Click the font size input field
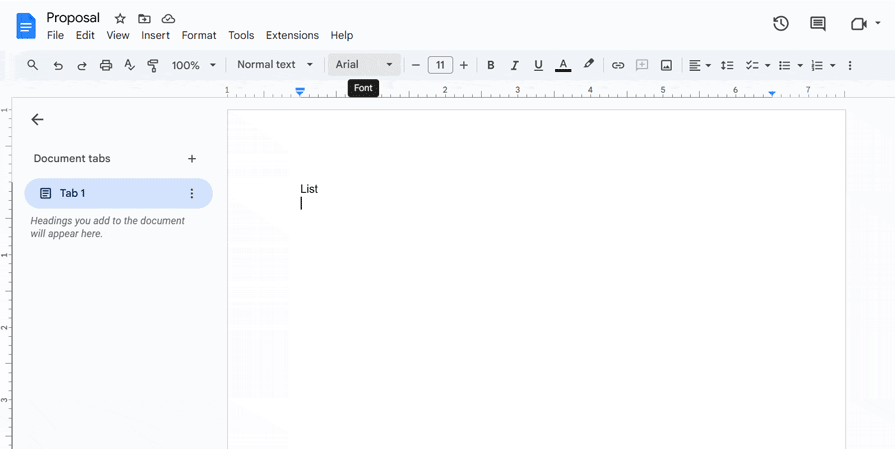The width and height of the screenshot is (895, 449). pyautogui.click(x=440, y=65)
